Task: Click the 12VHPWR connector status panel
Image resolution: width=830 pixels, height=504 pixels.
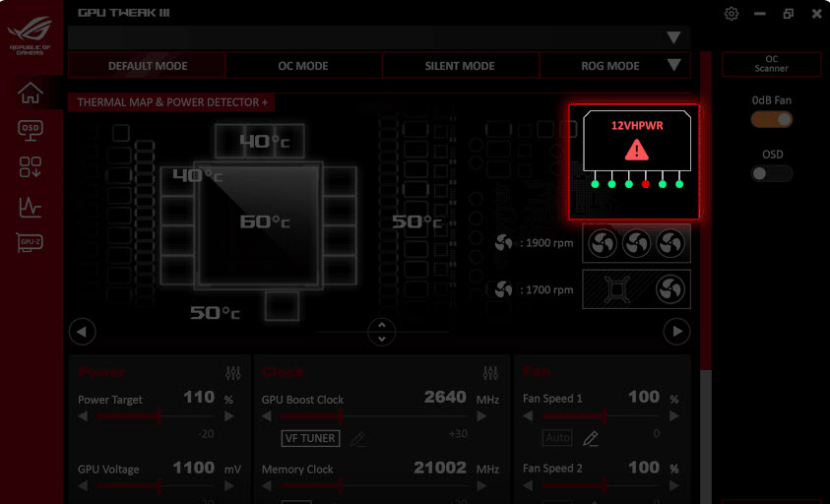Action: (634, 162)
